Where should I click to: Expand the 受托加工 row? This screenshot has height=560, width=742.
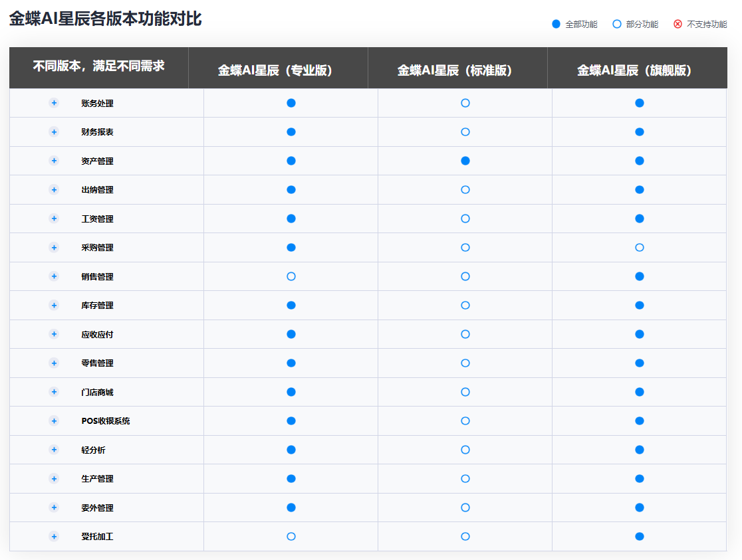54,536
